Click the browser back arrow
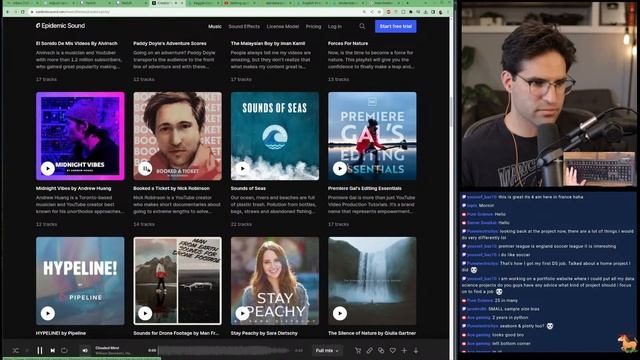The width and height of the screenshot is (640, 360). [7, 12]
